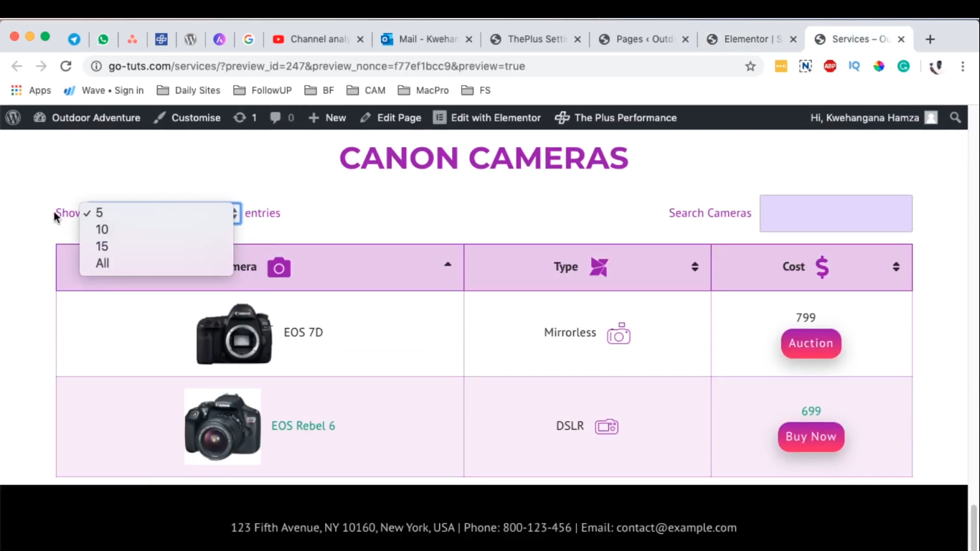Close the Services tab
The height and width of the screenshot is (551, 980).
tap(901, 39)
